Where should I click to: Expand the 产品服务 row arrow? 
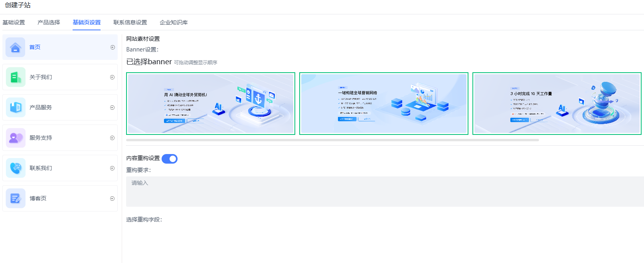pyautogui.click(x=112, y=108)
